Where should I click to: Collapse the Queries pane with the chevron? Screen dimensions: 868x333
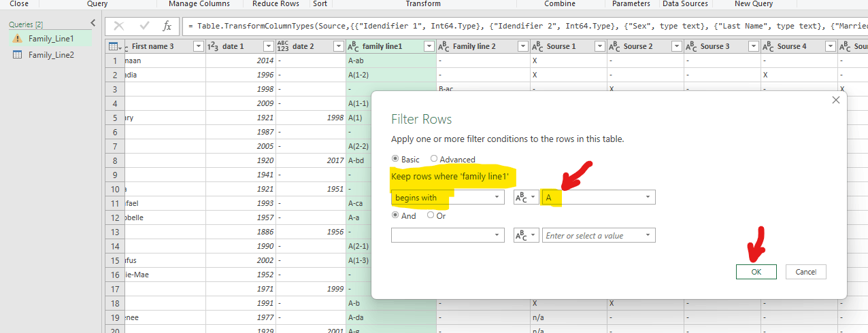[93, 22]
